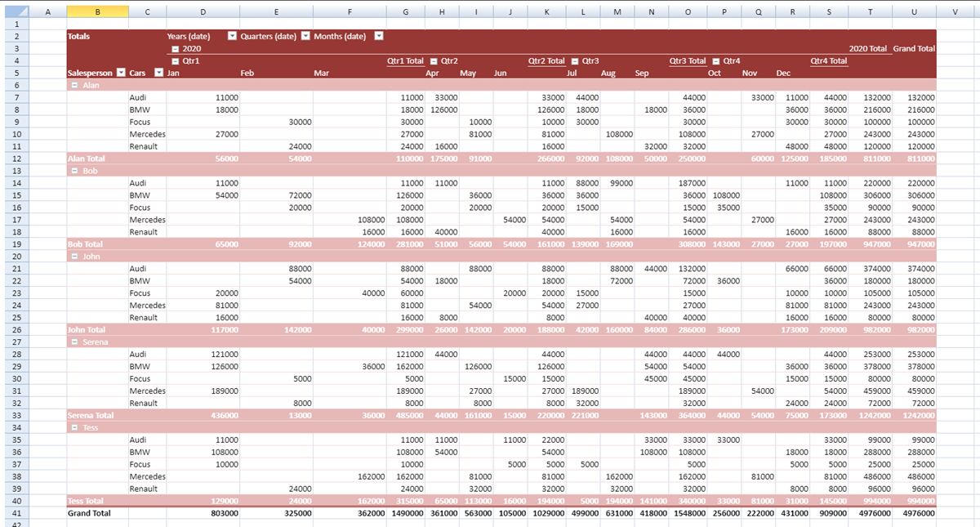Collapse the 2020 year group
Screen dimensions: 980x527
175,49
